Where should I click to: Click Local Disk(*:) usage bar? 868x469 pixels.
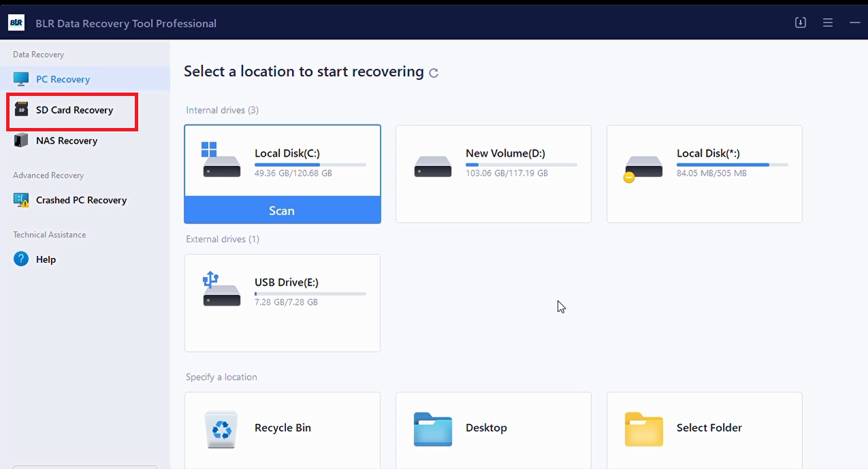coord(733,165)
